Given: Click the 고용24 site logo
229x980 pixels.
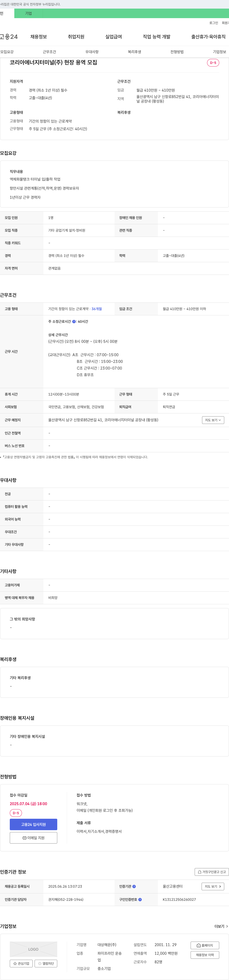Looking at the screenshot, I should point(9,36).
